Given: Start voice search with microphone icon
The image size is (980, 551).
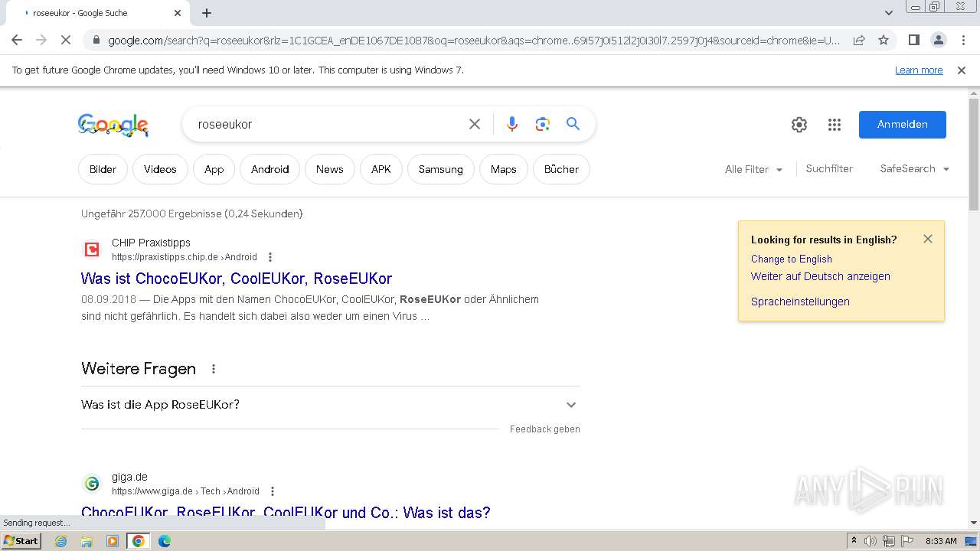Looking at the screenshot, I should (512, 124).
